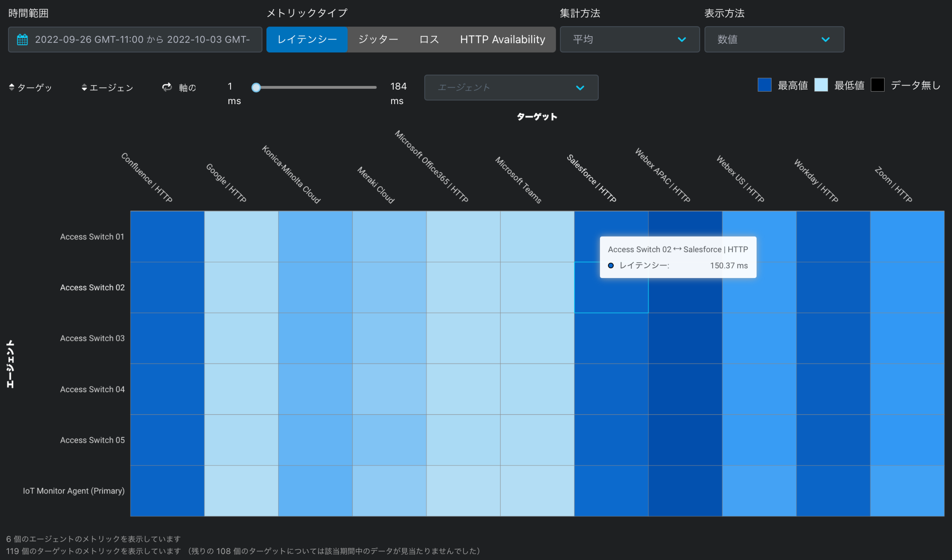Click the Access Switch 01 row label
952x560 pixels.
pyautogui.click(x=92, y=237)
